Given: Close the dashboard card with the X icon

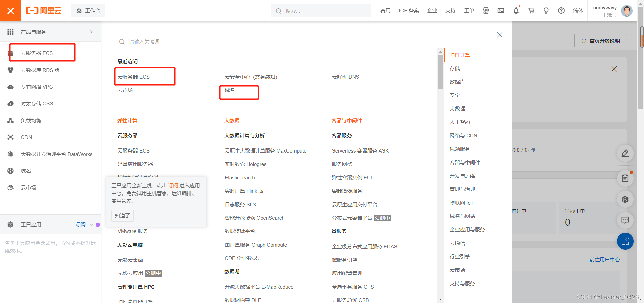Looking at the screenshot, I should point(614,69).
